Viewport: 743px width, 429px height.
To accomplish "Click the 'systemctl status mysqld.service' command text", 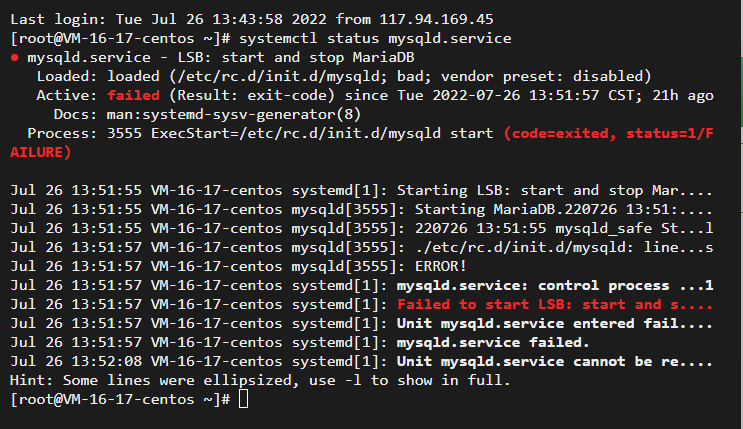I will coord(375,38).
